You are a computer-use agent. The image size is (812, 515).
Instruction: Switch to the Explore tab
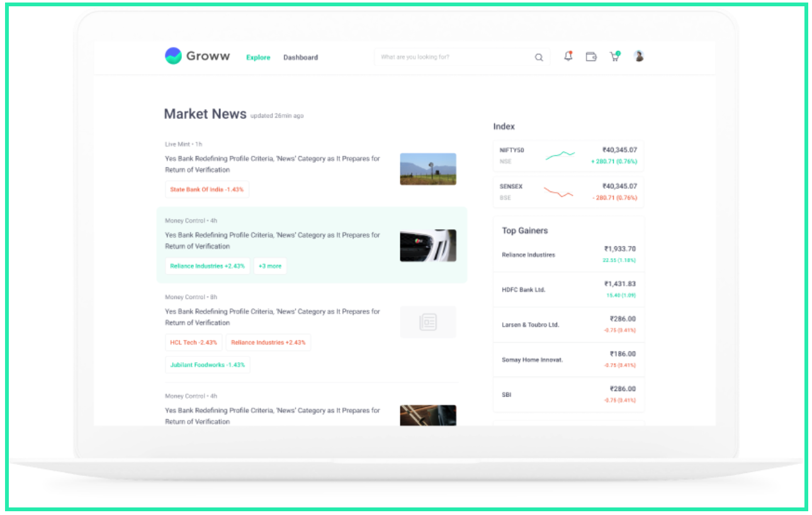pyautogui.click(x=258, y=57)
